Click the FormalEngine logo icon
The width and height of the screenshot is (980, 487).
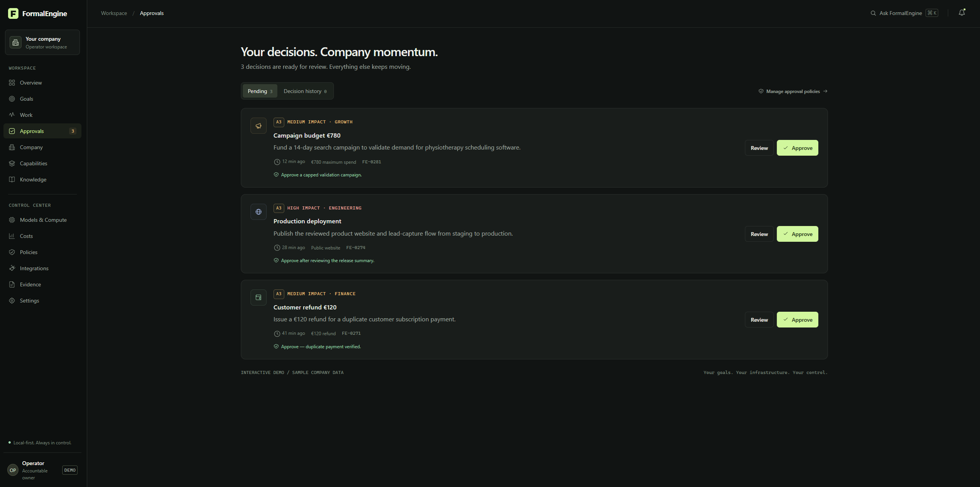click(x=13, y=13)
